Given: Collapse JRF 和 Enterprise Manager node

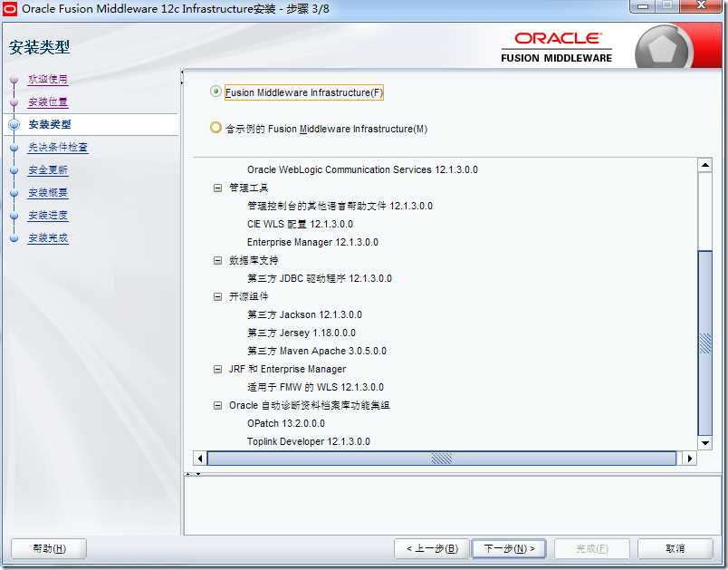Looking at the screenshot, I should click(x=217, y=369).
